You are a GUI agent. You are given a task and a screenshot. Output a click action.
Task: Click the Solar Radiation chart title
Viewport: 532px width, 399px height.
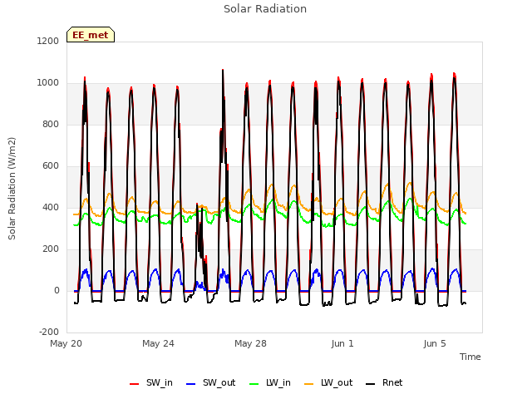point(265,9)
